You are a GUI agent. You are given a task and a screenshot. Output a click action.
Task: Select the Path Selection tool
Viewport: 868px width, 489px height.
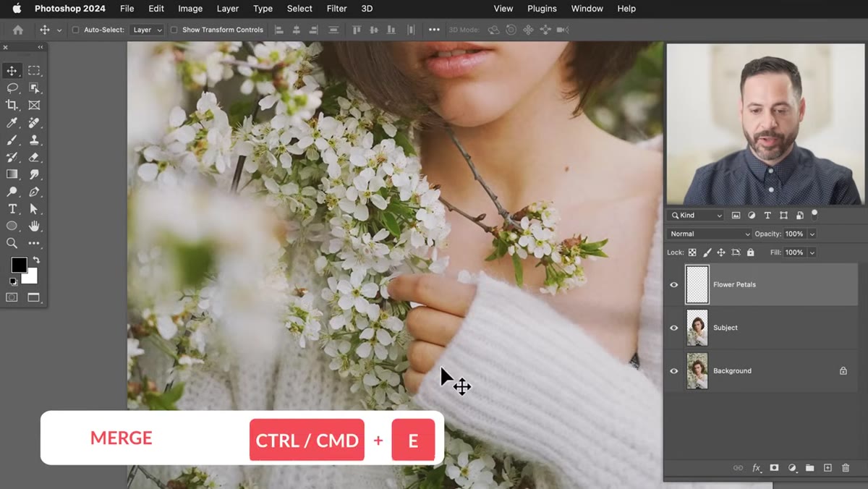pyautogui.click(x=34, y=209)
